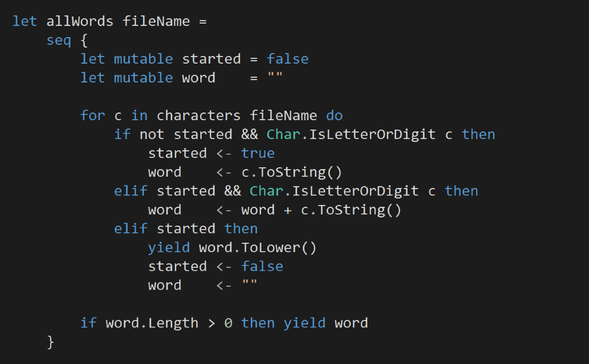Viewport: 589px width, 364px height.
Task: Click the closing curly brace
Action: pos(51,342)
